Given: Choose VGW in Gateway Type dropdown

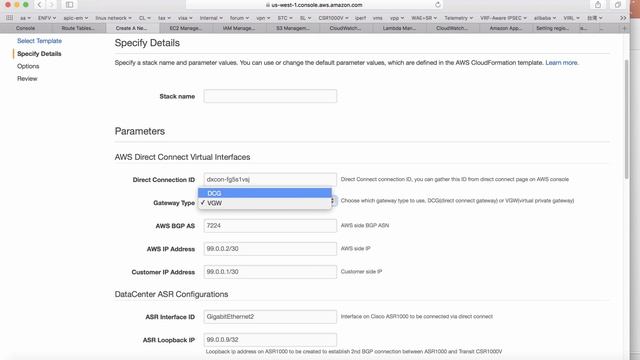Looking at the screenshot, I should pyautogui.click(x=264, y=203).
